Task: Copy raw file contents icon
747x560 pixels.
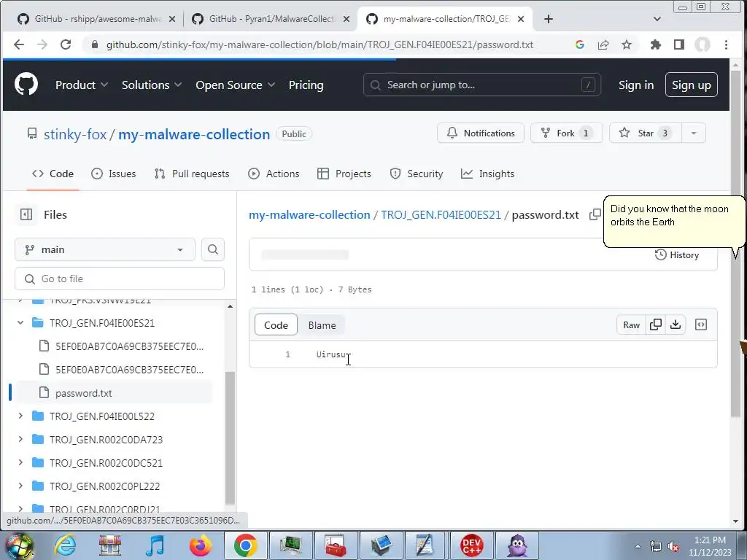Action: point(656,324)
